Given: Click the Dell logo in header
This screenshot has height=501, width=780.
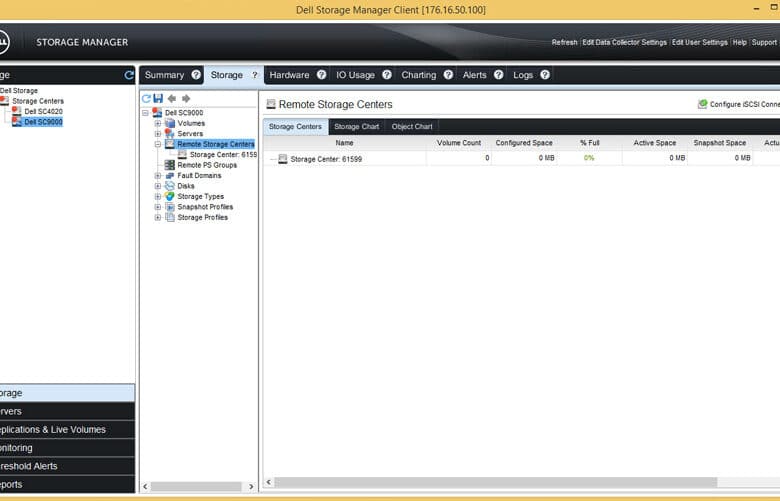Looking at the screenshot, I should pos(2,42).
